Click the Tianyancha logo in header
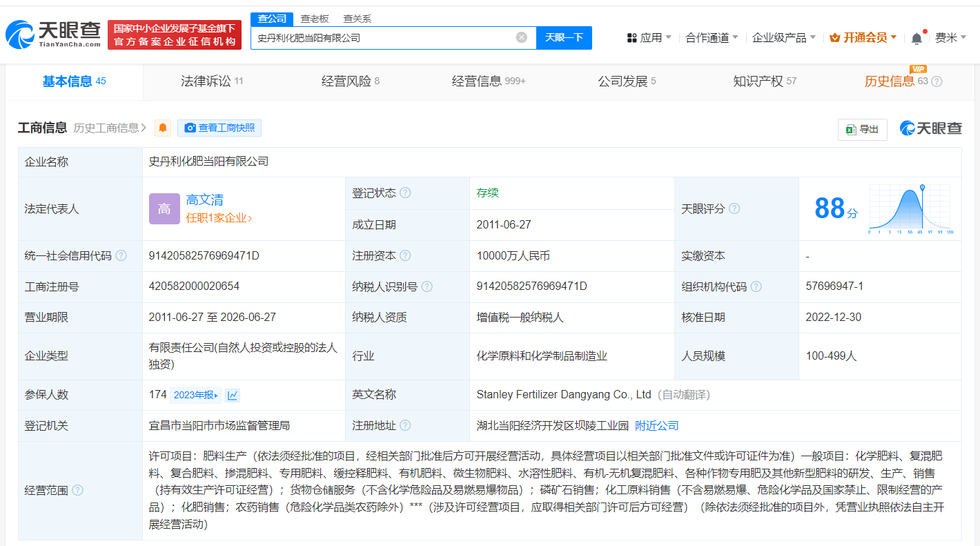Viewport: 980px width, 546px height. pos(53,34)
